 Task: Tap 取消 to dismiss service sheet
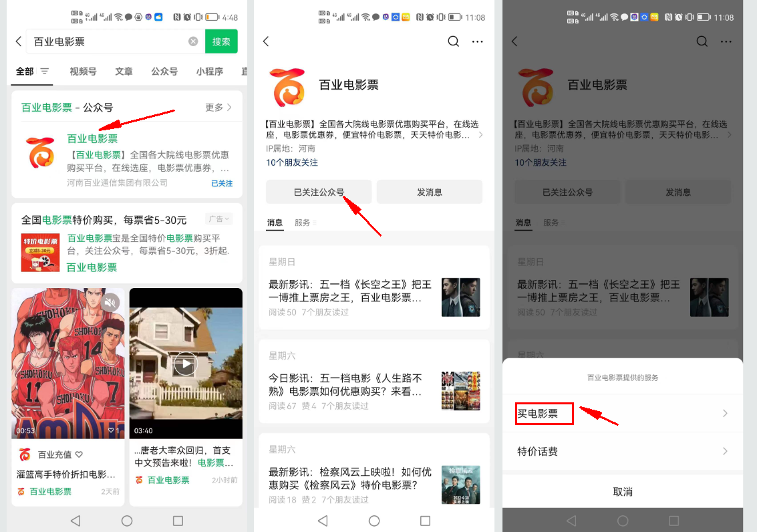coord(622,491)
